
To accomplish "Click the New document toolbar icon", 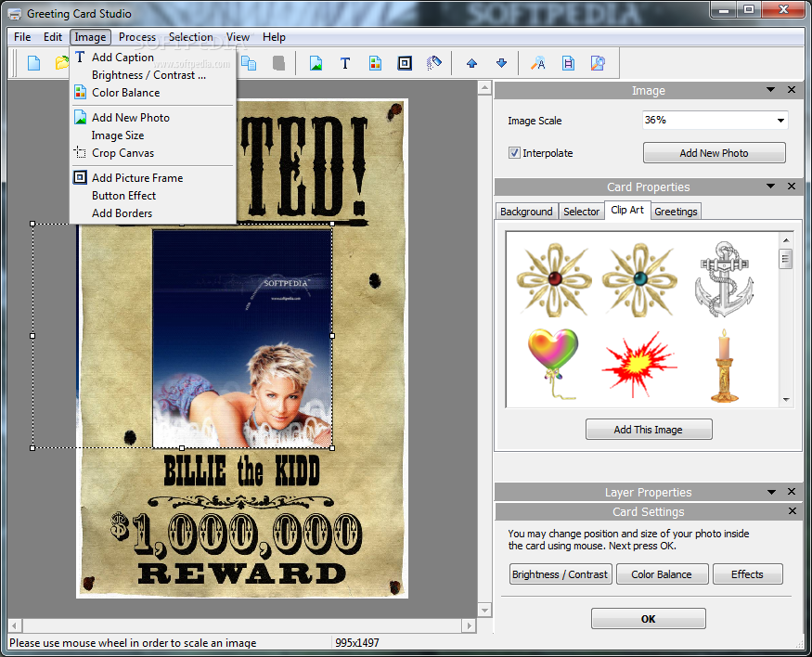I will pos(34,63).
